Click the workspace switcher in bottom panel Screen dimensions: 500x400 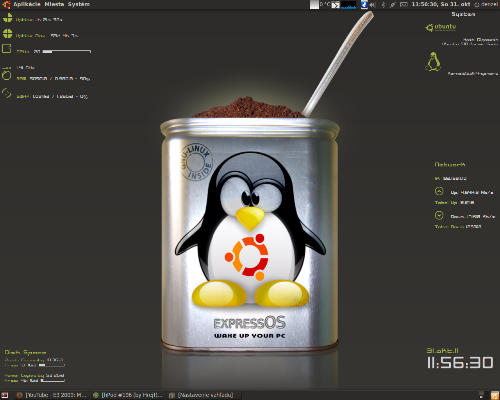(481, 395)
